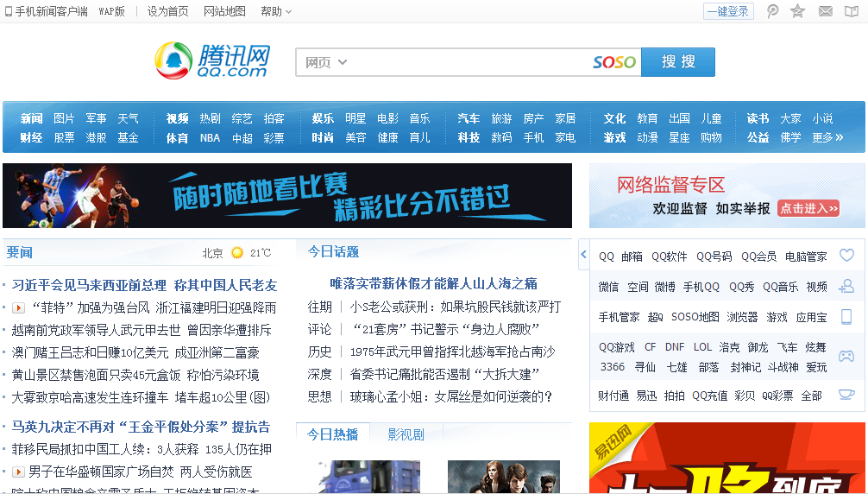The width and height of the screenshot is (868, 494).
Task: Collapse the services panel with left arrow
Action: 583,254
